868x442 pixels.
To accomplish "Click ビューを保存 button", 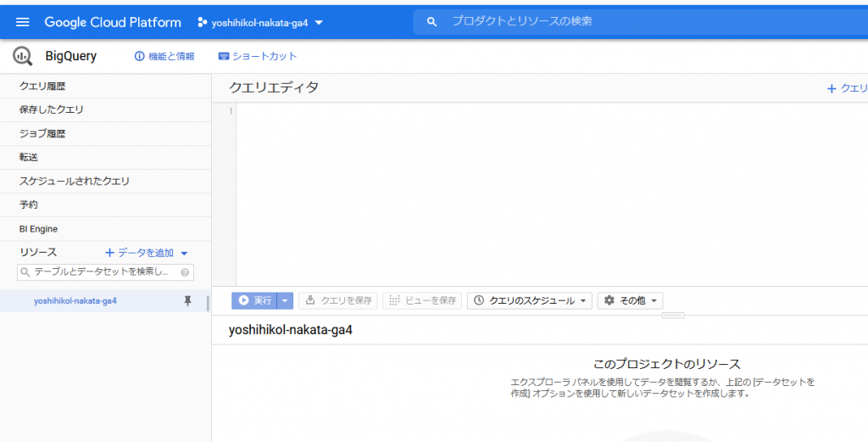I will coord(422,301).
